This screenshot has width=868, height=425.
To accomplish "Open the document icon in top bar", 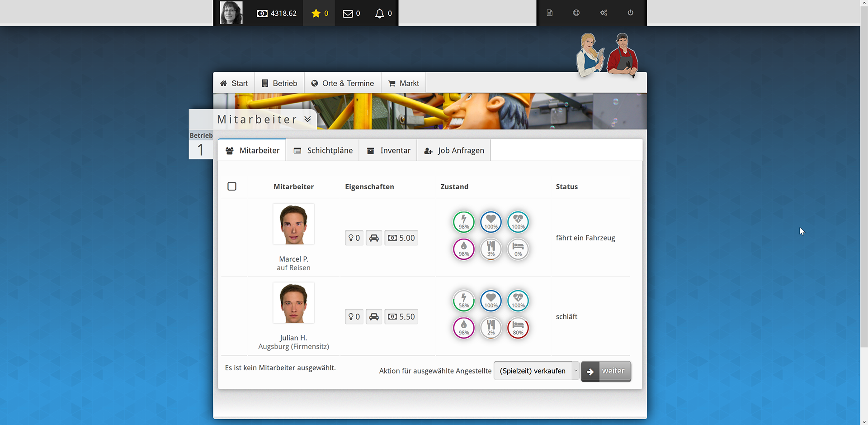I will coord(549,13).
